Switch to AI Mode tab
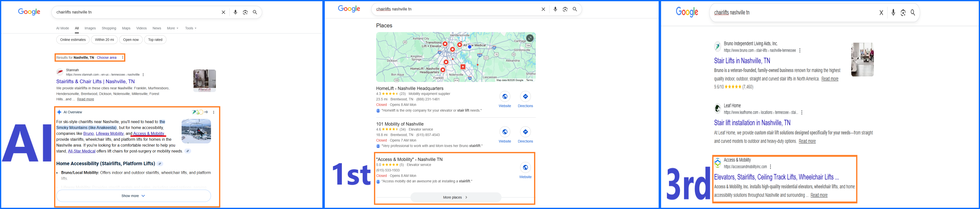Viewport: 980px width, 209px height. pos(63,28)
